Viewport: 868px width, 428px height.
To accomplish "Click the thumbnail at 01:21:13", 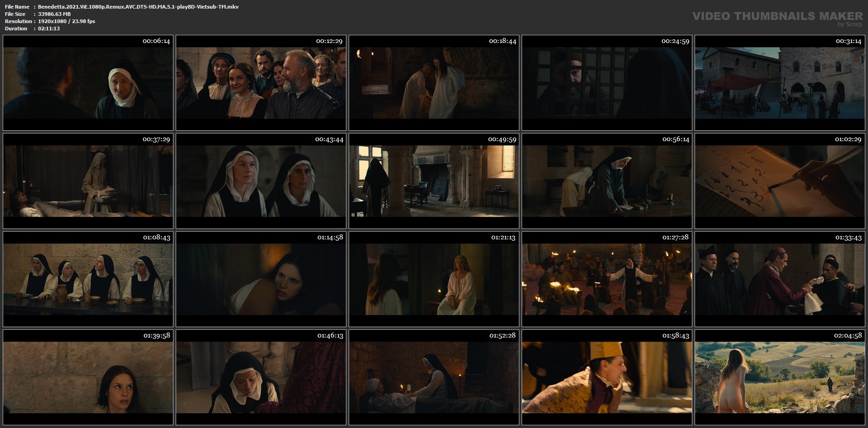I will (434, 279).
